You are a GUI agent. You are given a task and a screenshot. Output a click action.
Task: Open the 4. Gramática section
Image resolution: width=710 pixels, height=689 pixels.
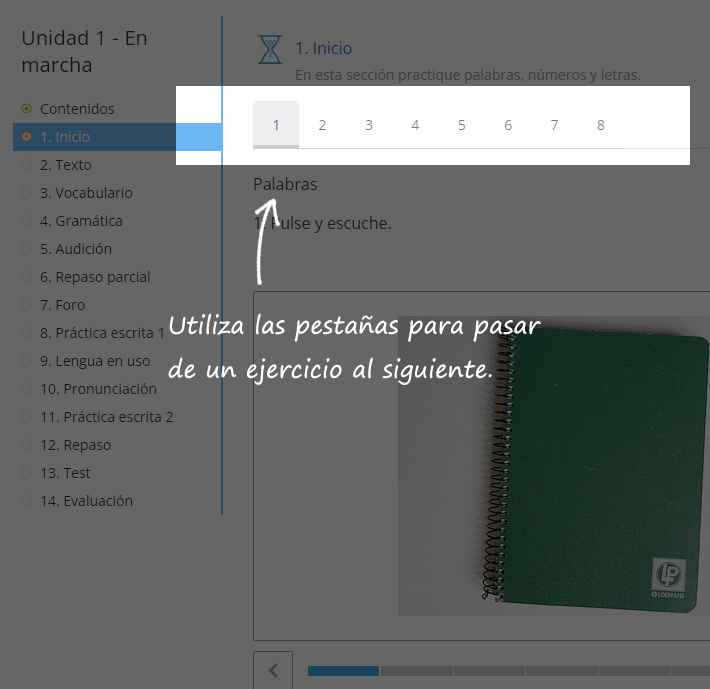(81, 221)
